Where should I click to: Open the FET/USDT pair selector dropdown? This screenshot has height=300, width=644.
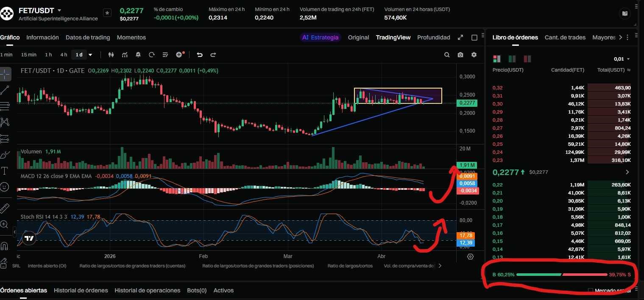point(59,10)
